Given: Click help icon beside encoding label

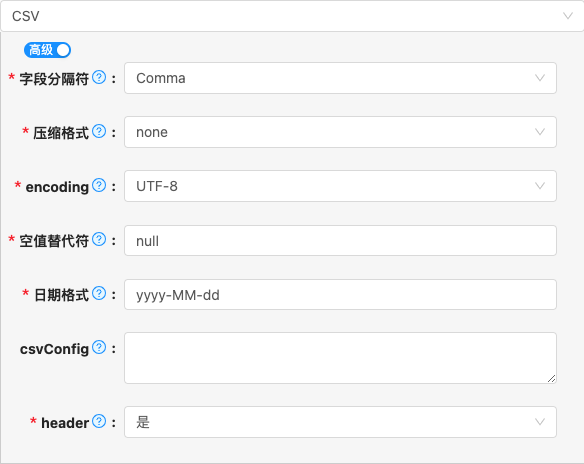Looking at the screenshot, I should coord(99,185).
